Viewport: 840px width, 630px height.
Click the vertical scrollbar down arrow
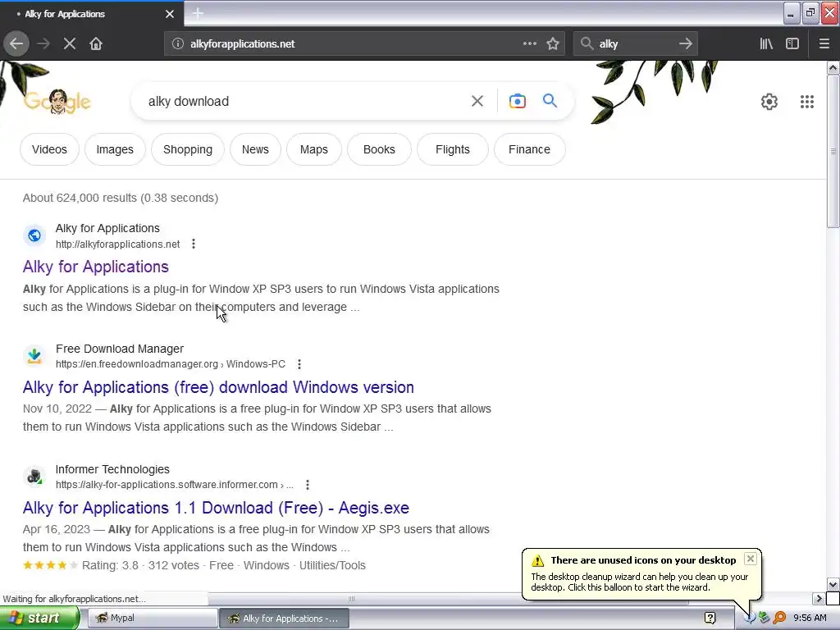click(833, 584)
